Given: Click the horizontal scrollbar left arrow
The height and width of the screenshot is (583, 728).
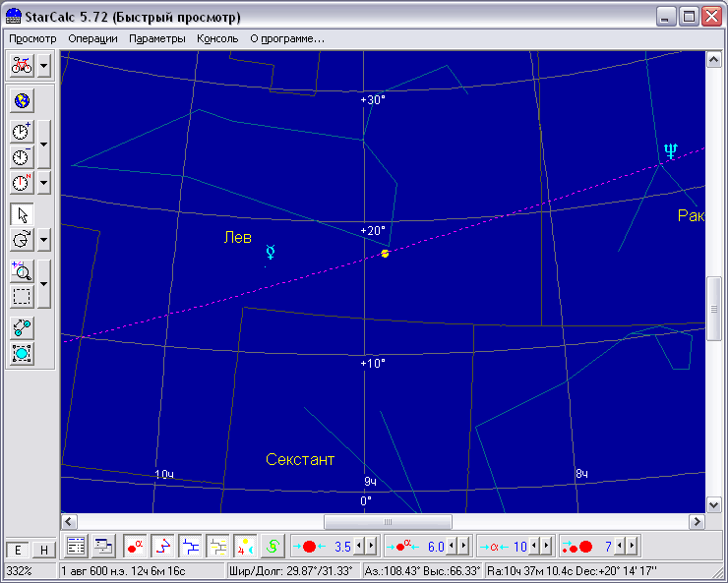Looking at the screenshot, I should click(x=69, y=522).
